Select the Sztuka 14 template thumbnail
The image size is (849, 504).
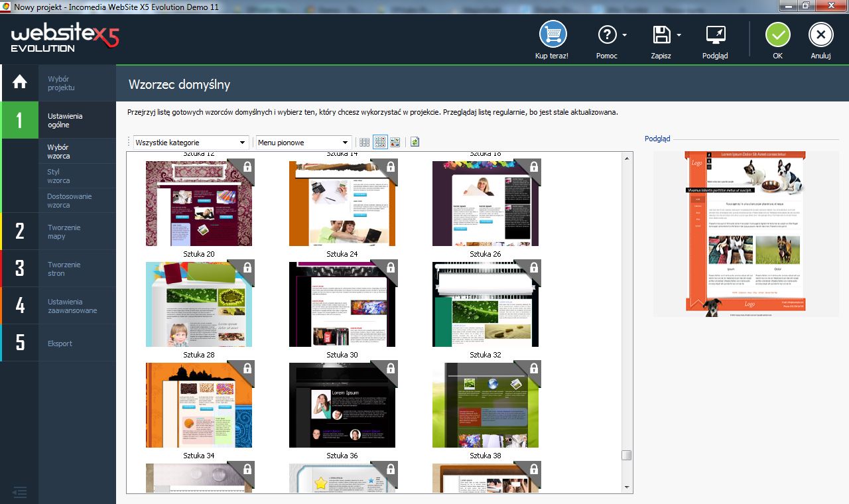(342, 203)
